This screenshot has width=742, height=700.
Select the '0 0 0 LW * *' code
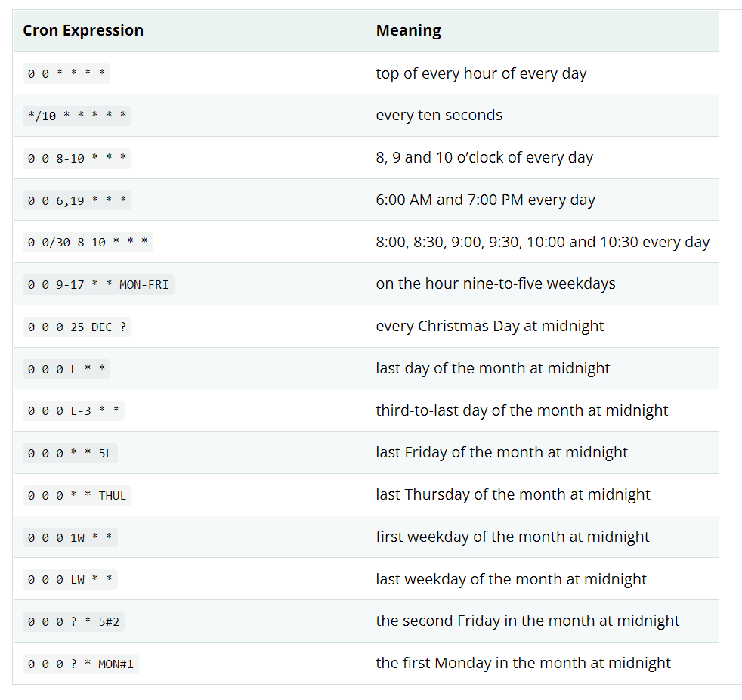pyautogui.click(x=70, y=579)
